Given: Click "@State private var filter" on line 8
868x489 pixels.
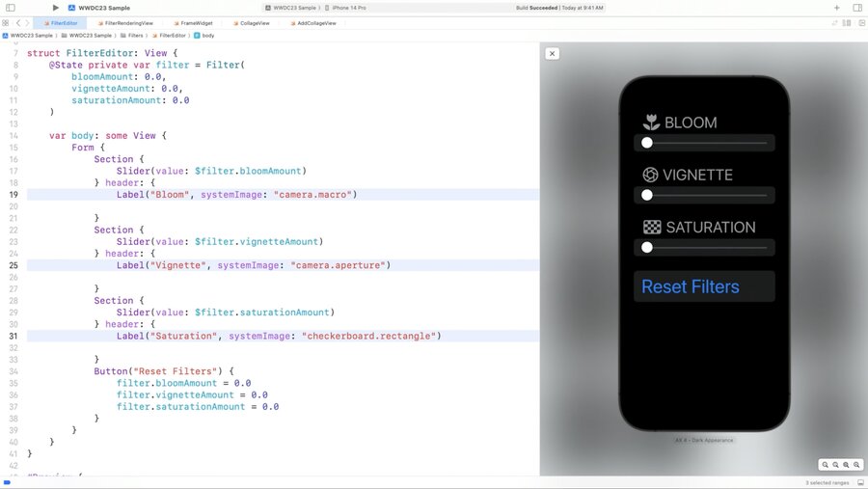Looking at the screenshot, I should click(119, 65).
